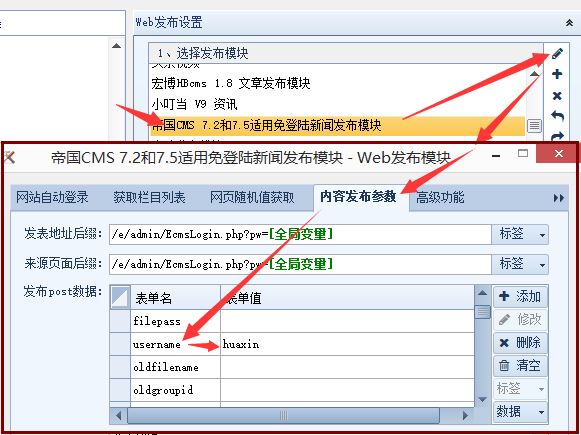Show more tabs with double-arrow icon
Screen dimensions: 581x435
click(x=558, y=198)
